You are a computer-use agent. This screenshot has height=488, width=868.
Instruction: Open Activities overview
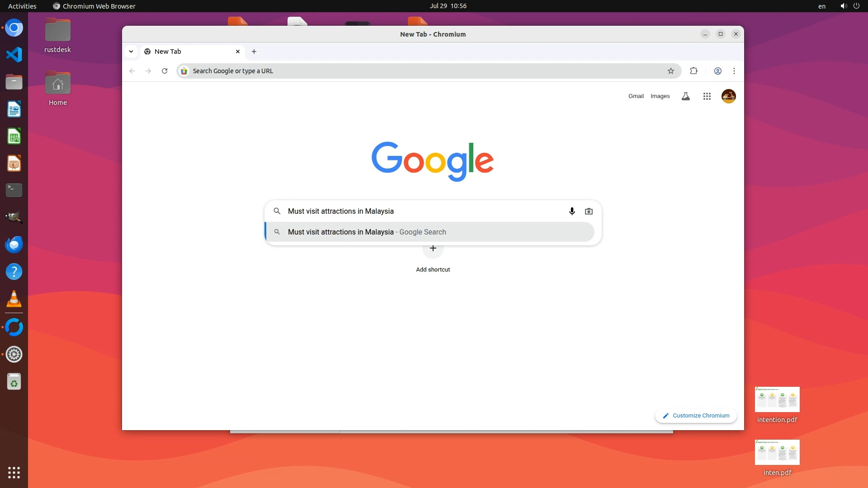coord(22,6)
